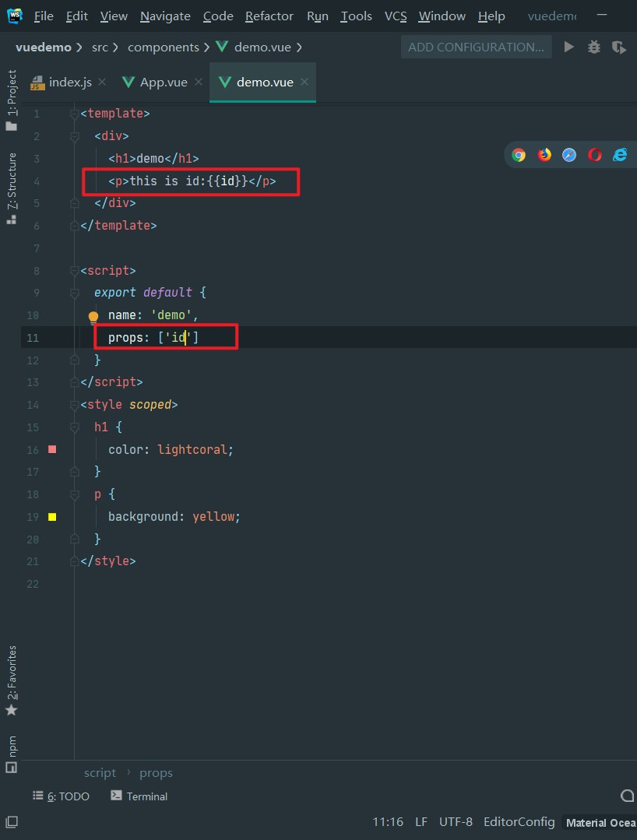Click line number 11 in the gutter

tap(33, 338)
